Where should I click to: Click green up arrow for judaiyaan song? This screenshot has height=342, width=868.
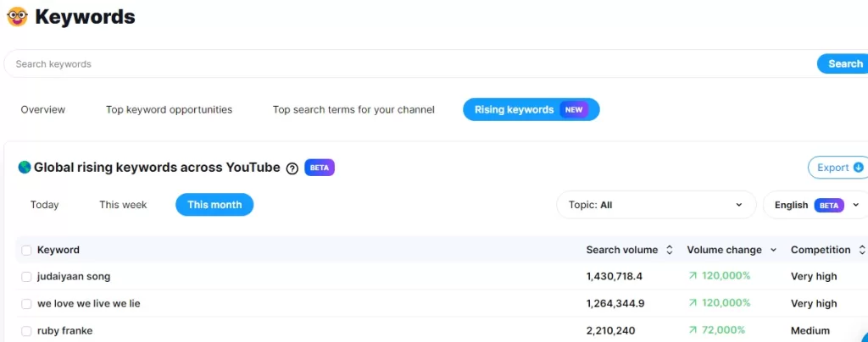(693, 276)
